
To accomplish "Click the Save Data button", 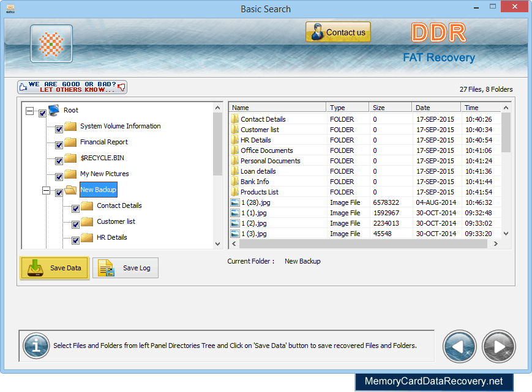I will [x=54, y=268].
